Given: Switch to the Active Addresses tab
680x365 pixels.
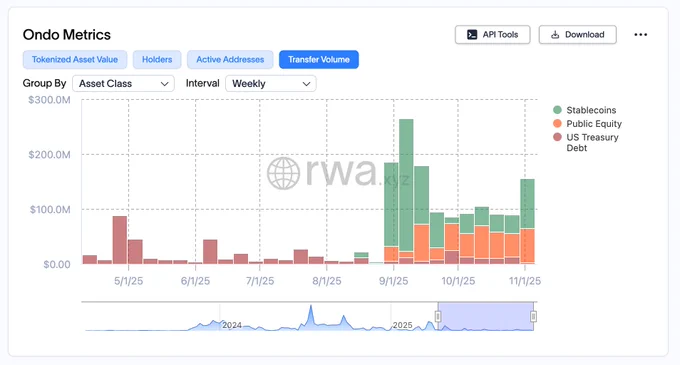Looking at the screenshot, I should click(x=230, y=59).
